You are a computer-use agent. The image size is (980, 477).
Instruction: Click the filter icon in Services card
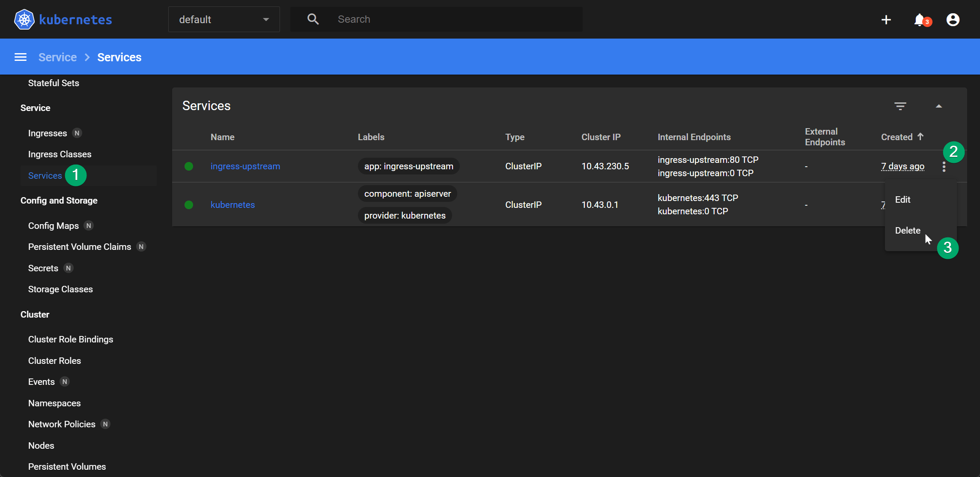[x=900, y=106]
